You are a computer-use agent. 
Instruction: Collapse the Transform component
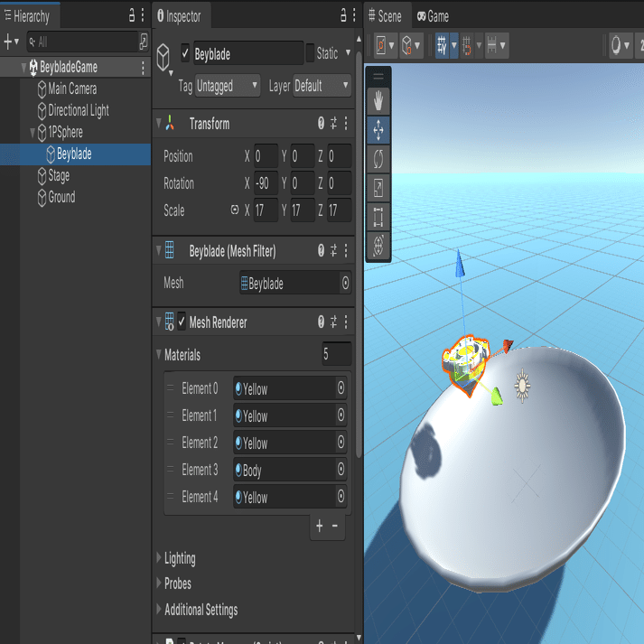[x=159, y=123]
